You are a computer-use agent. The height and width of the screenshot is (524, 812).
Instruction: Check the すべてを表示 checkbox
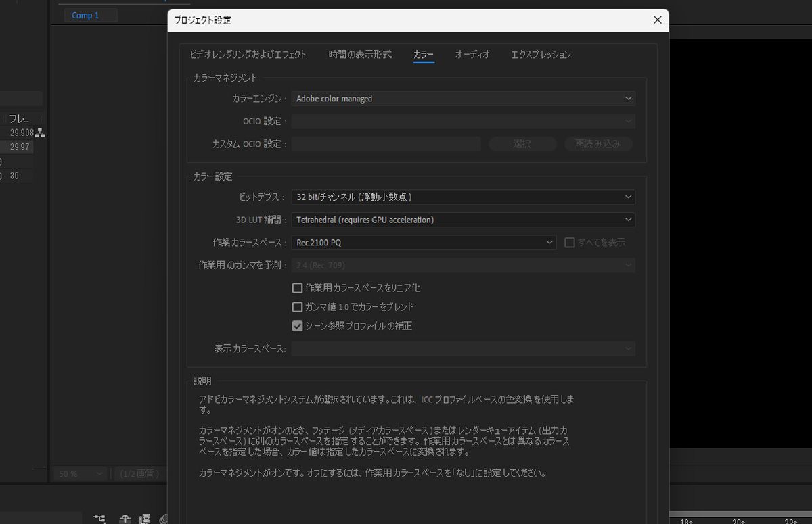click(x=569, y=242)
